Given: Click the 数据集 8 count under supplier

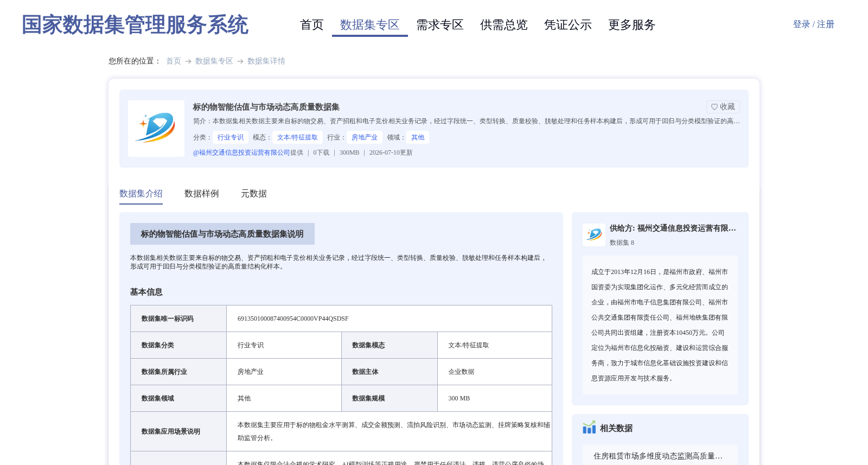Looking at the screenshot, I should pos(622,243).
